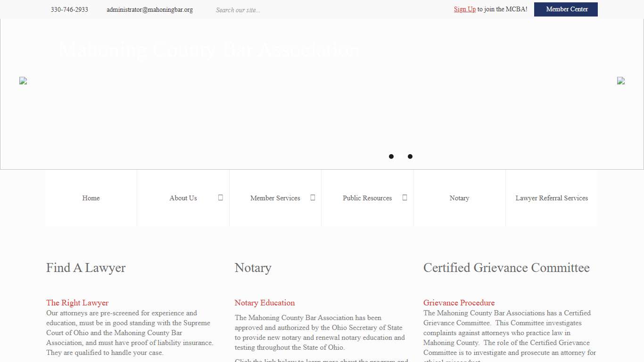Click the administrator@mahoningbar.org email address
This screenshot has height=362, width=644.
[149, 10]
